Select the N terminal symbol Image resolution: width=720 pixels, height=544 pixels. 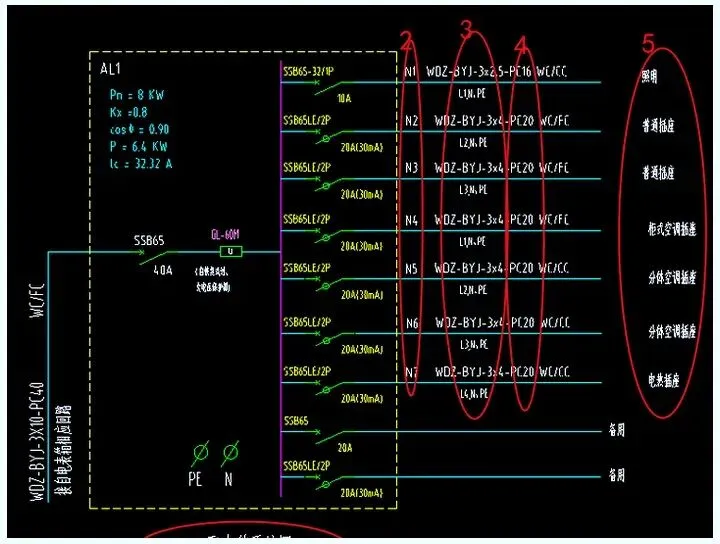[x=231, y=453]
